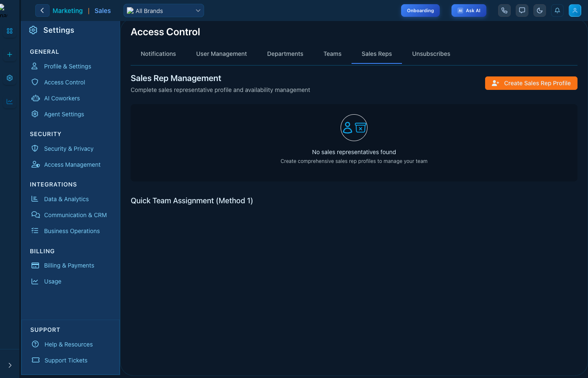Open the phone call icon in header

504,10
